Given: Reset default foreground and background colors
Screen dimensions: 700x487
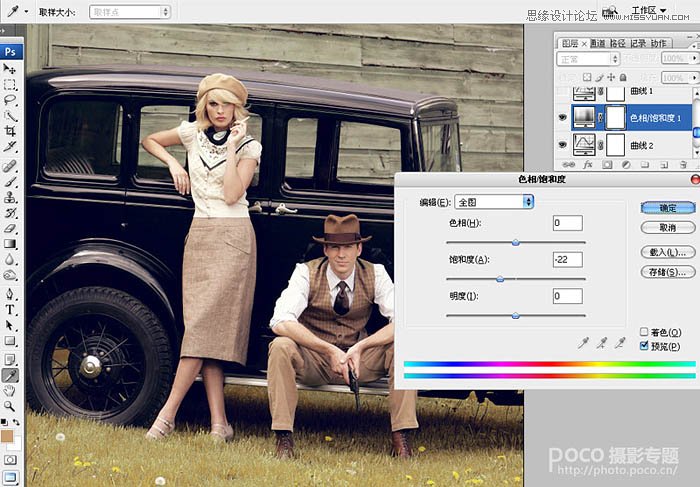Looking at the screenshot, I should tap(4, 422).
